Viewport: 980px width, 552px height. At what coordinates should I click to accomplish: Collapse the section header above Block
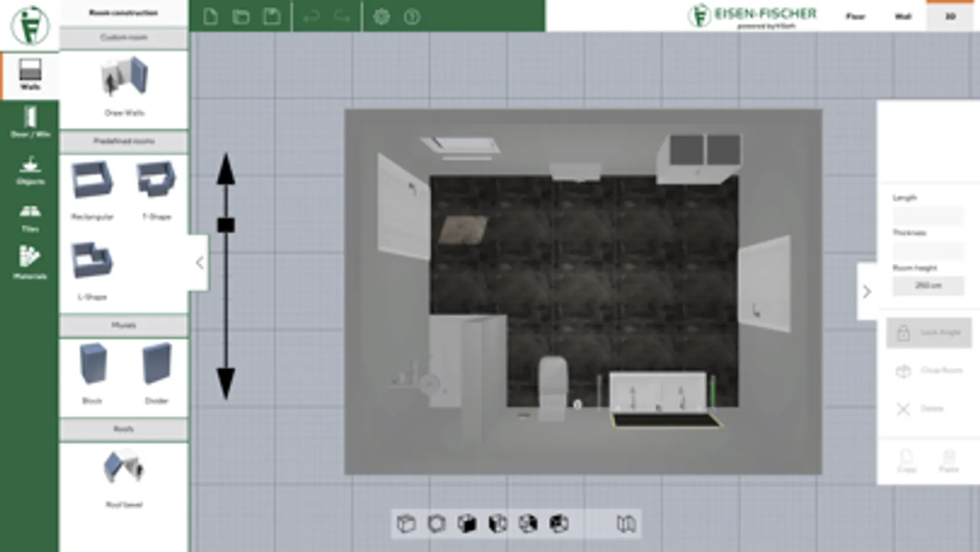click(124, 325)
